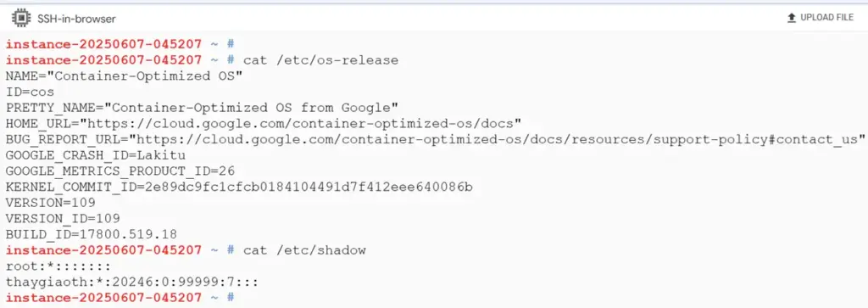Screen dimensions: 868x308
Task: Click the GOOGLE_CRASH_ID=Lakitu line
Action: pos(96,154)
